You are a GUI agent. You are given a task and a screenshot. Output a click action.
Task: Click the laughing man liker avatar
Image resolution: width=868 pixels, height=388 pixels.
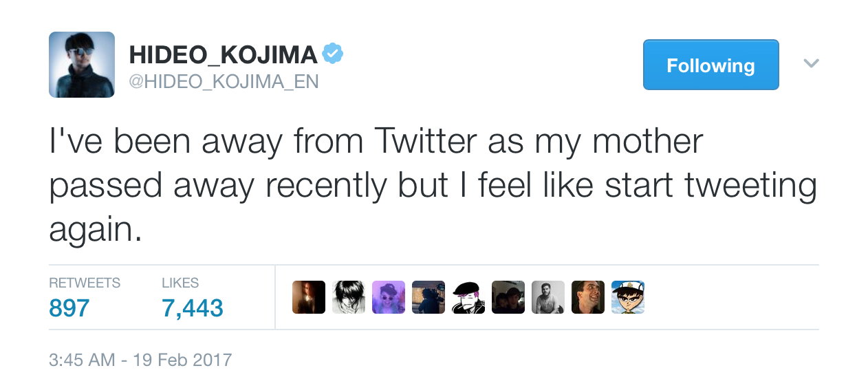[x=588, y=297]
